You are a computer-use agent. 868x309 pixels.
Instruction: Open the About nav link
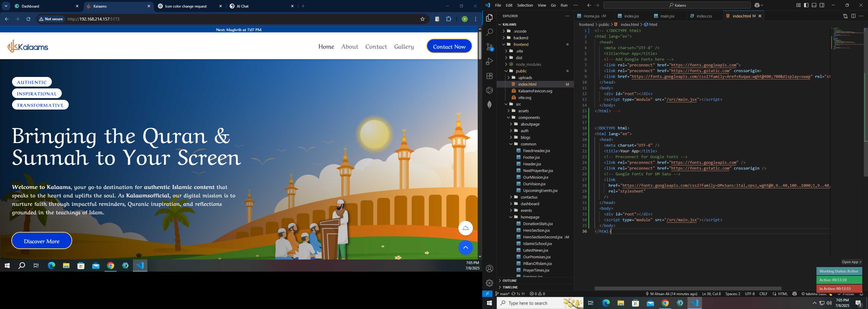(x=349, y=46)
